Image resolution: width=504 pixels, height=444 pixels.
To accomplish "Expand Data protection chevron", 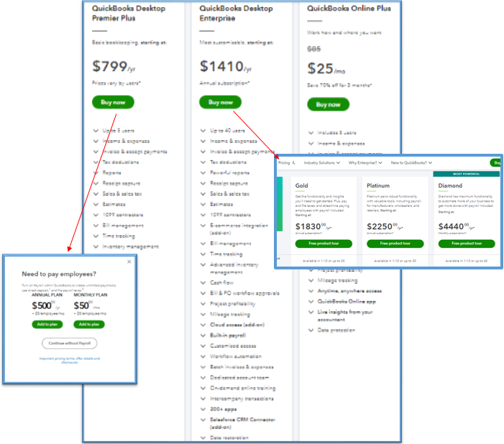I will [311, 330].
